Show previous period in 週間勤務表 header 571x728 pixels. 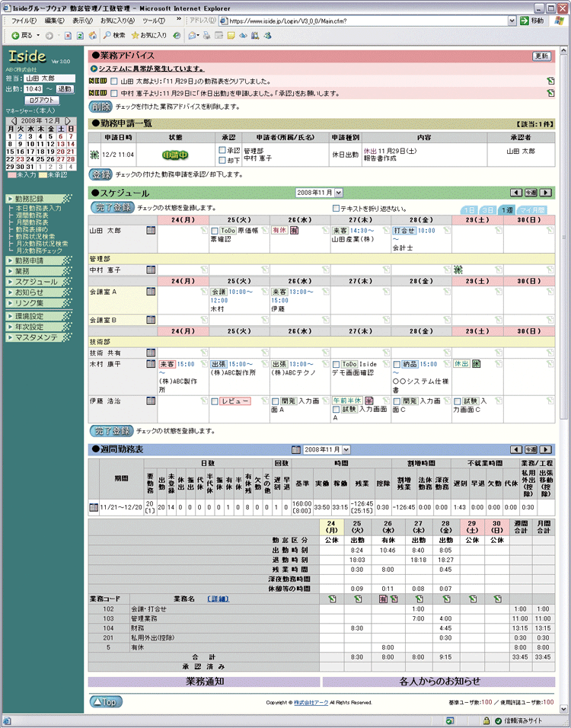tap(515, 449)
